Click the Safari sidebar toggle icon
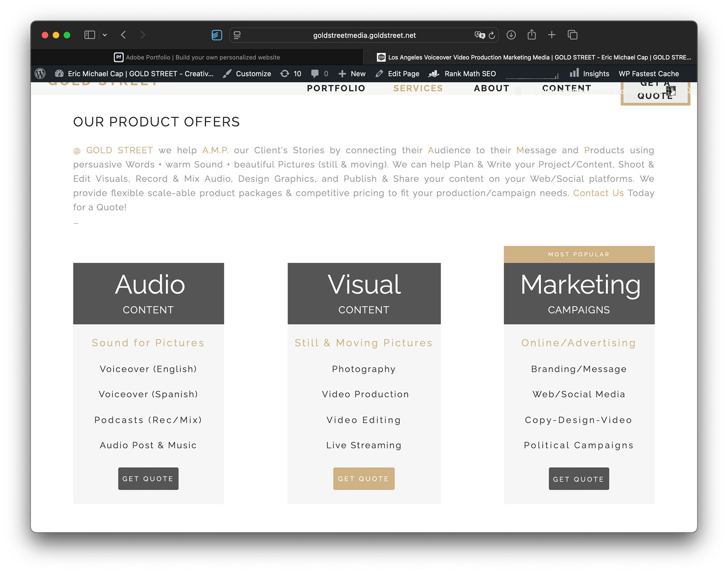The height and width of the screenshot is (573, 728). [89, 35]
